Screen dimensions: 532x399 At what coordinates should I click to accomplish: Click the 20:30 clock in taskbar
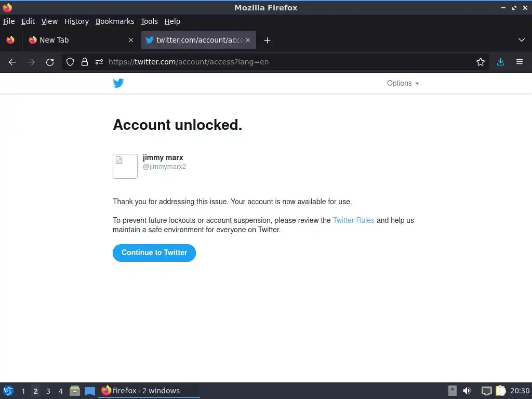point(520,391)
